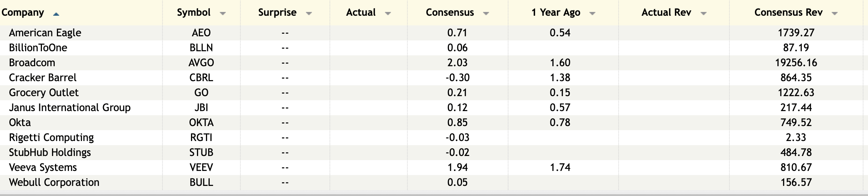
Task: Click the Company sort ascending arrow icon
Action: (x=56, y=14)
